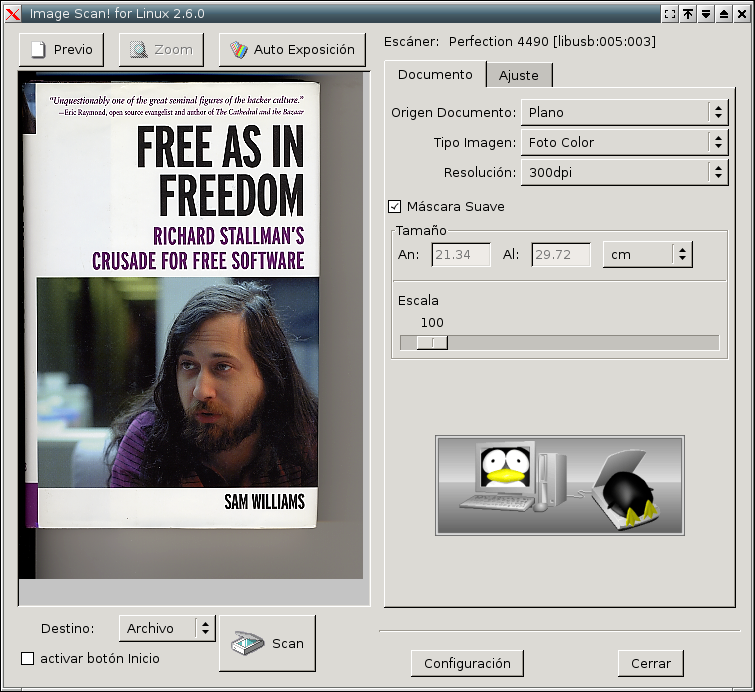Click the Tamaño group label
Image resolution: width=755 pixels, height=692 pixels.
pyautogui.click(x=421, y=231)
